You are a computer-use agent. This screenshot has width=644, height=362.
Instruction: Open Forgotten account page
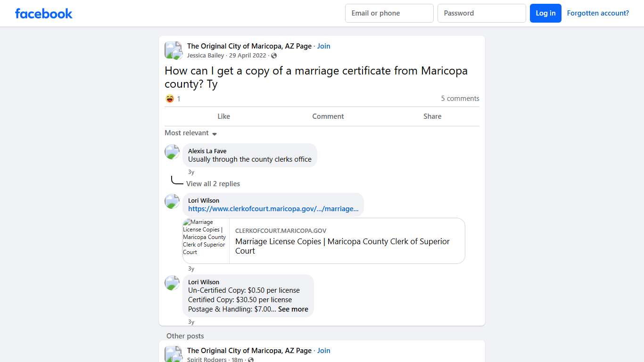[598, 13]
